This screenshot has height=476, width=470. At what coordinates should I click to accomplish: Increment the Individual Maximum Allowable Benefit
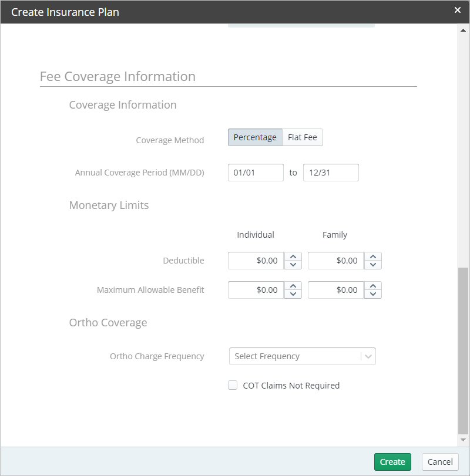[293, 286]
